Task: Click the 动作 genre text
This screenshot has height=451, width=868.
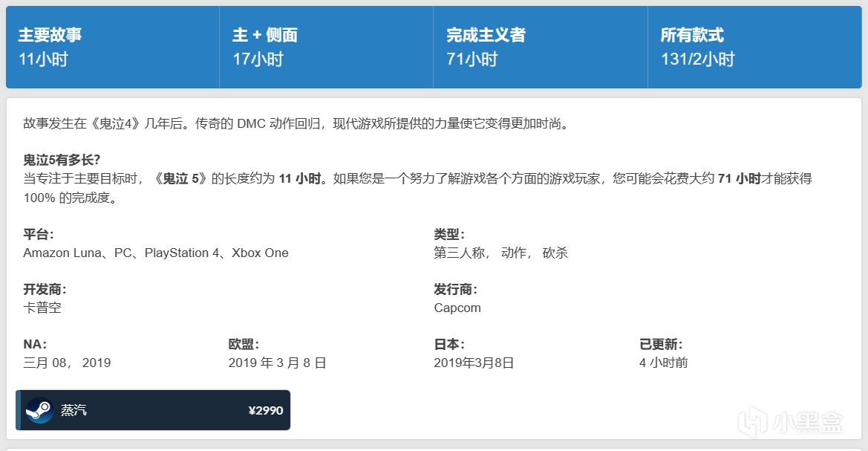Action: [514, 253]
